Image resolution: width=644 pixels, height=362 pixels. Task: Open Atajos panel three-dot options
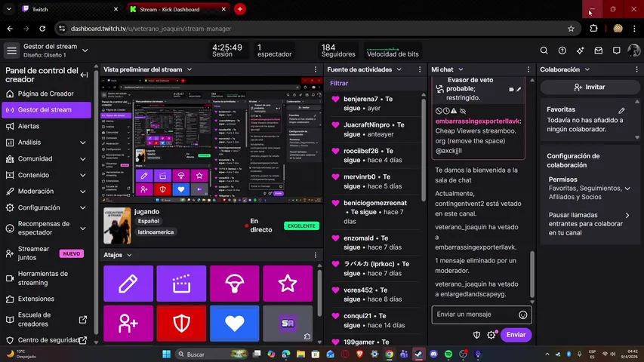(x=316, y=255)
